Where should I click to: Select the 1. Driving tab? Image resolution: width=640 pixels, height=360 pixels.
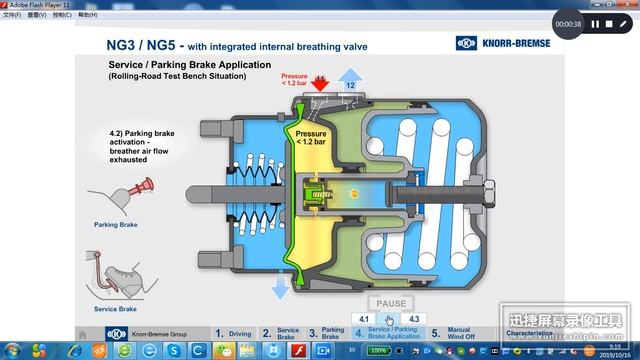(x=233, y=333)
